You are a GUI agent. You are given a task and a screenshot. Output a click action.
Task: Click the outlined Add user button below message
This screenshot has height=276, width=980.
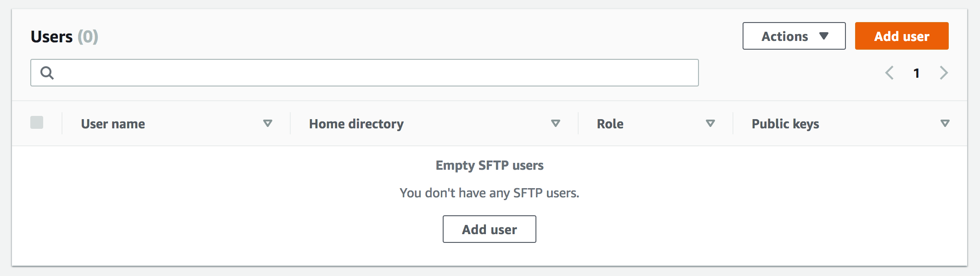(x=490, y=229)
